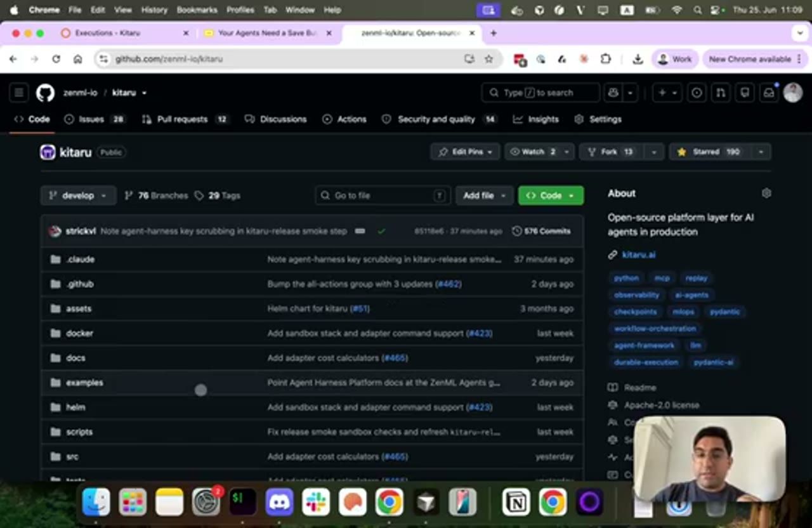Open the fork list dropdown arrow

click(x=654, y=152)
